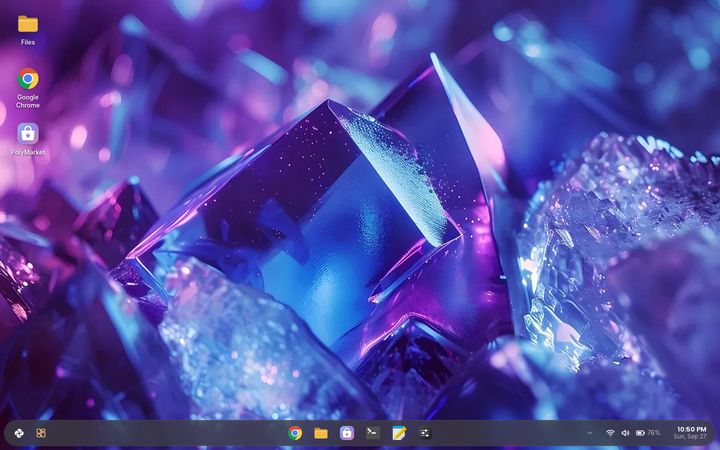Open the PolyMarket store in the taskbar
Image resolution: width=720 pixels, height=450 pixels.
point(347,433)
